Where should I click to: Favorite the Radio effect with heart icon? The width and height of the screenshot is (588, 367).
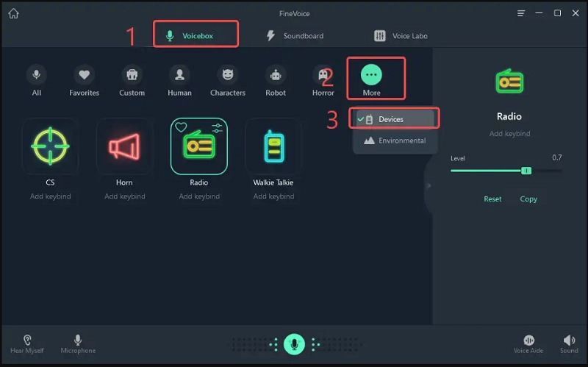[x=181, y=127]
